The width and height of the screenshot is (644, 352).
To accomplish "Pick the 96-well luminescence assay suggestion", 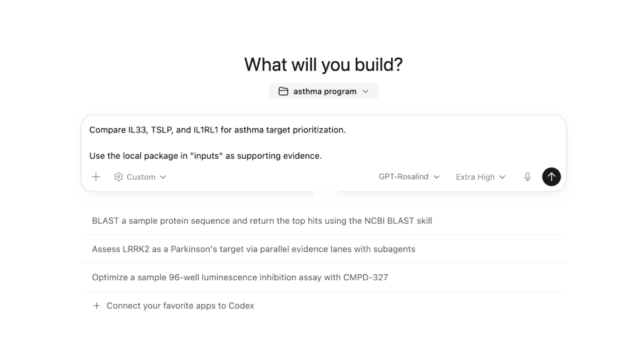I will (x=239, y=277).
